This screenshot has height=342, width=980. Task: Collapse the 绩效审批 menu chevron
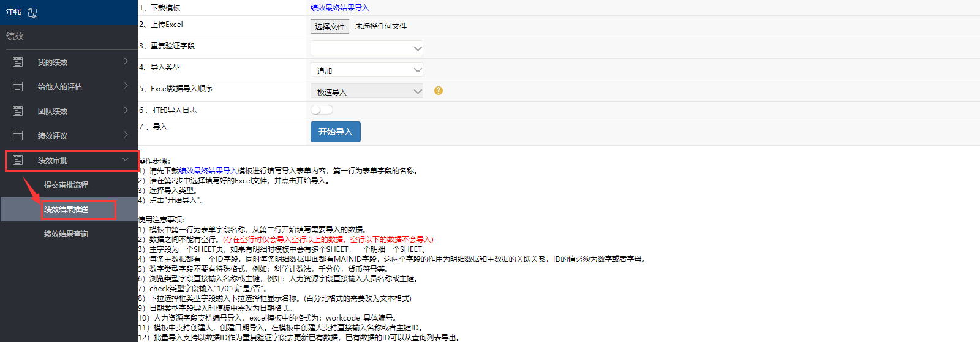[x=126, y=159]
